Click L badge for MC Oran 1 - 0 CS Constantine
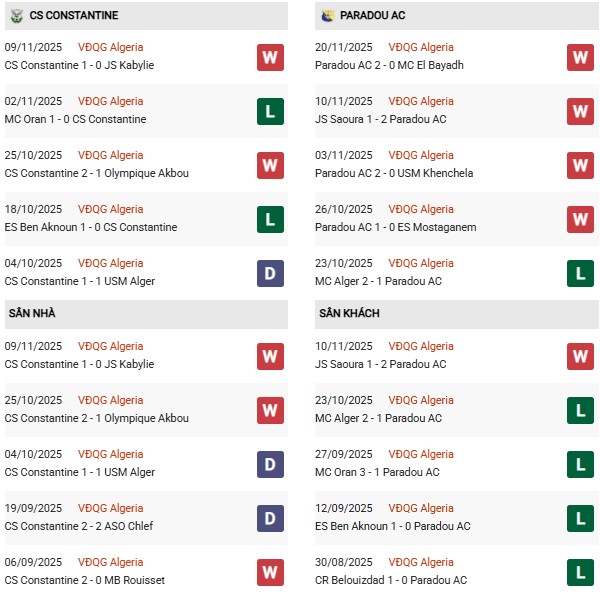Image resolution: width=600 pixels, height=594 pixels. coord(270,111)
